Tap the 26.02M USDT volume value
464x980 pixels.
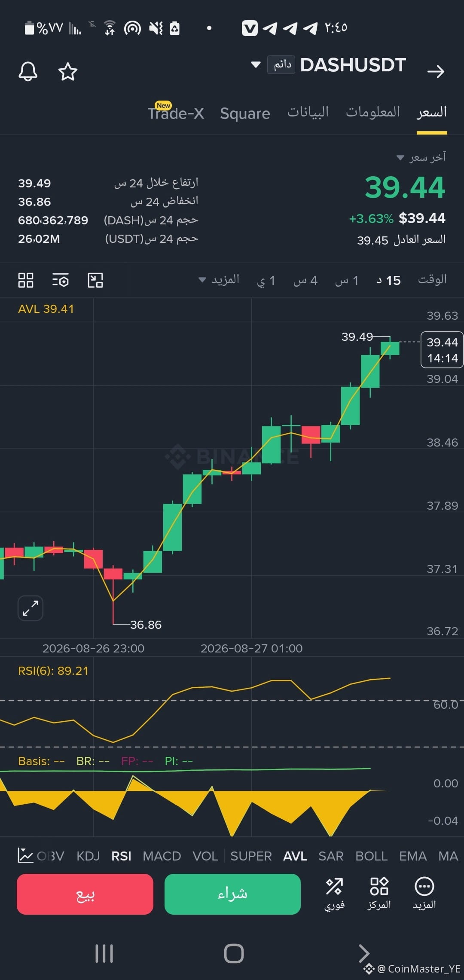pos(39,239)
